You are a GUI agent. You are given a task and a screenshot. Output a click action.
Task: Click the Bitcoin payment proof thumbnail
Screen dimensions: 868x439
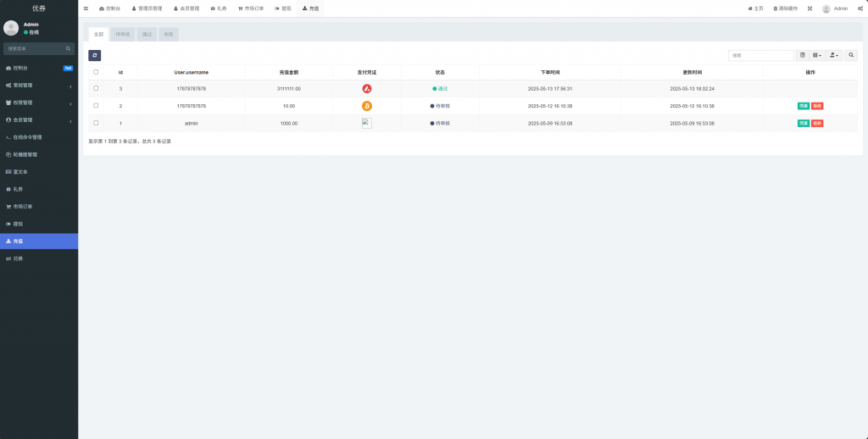[x=367, y=106]
